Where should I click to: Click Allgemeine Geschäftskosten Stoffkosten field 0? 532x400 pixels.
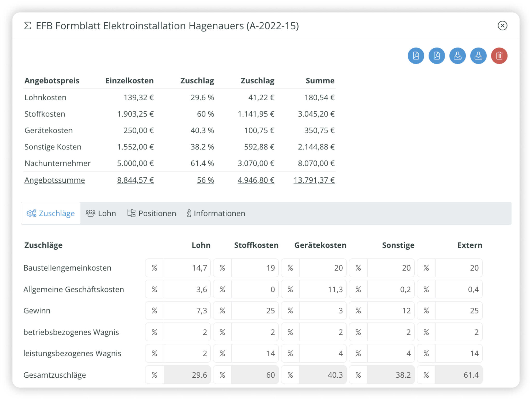[x=255, y=289]
